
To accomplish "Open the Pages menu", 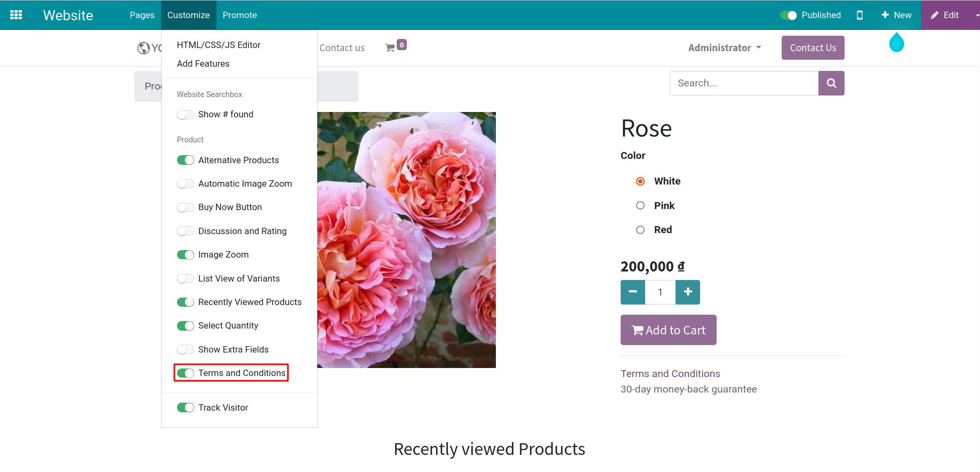I will tap(142, 15).
